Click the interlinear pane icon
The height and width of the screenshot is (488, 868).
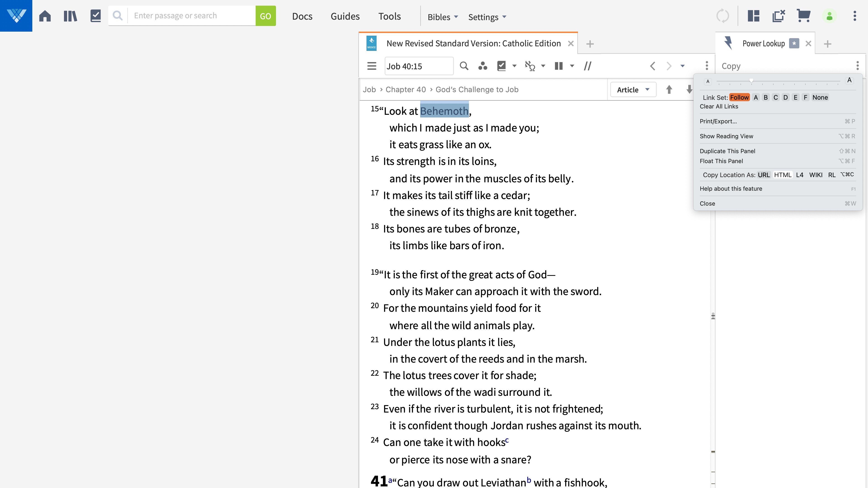[x=530, y=66]
